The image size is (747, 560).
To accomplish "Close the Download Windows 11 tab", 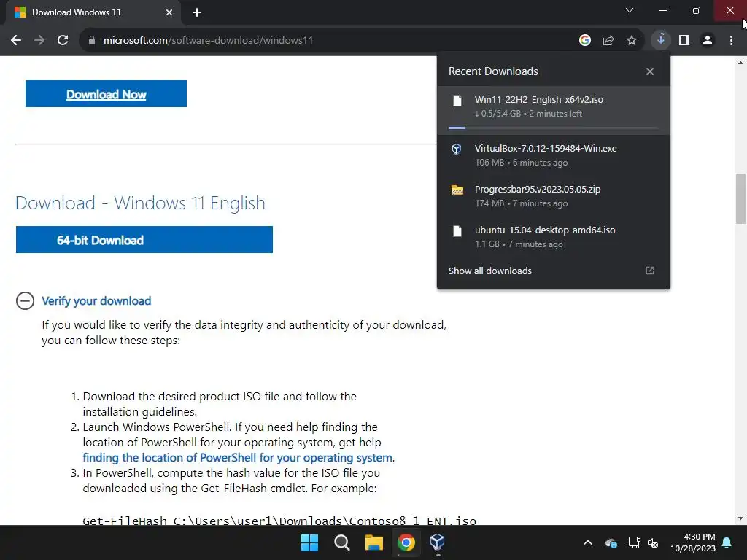I will 169,12.
